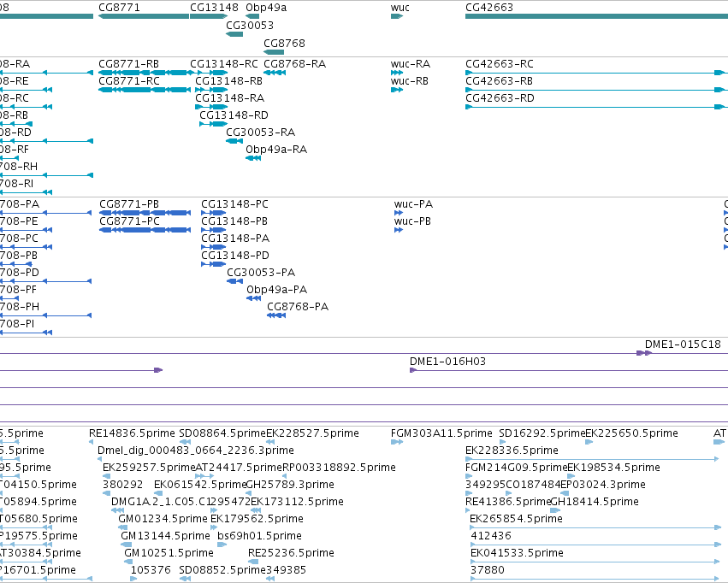The image size is (728, 583).
Task: Click the CG30053-RA transcript label
Action: pos(260,132)
